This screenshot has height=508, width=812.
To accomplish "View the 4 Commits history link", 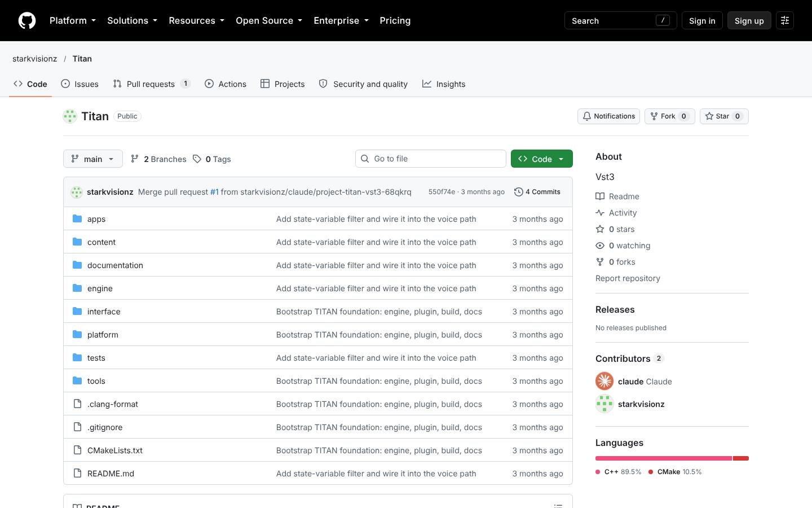I will [537, 192].
